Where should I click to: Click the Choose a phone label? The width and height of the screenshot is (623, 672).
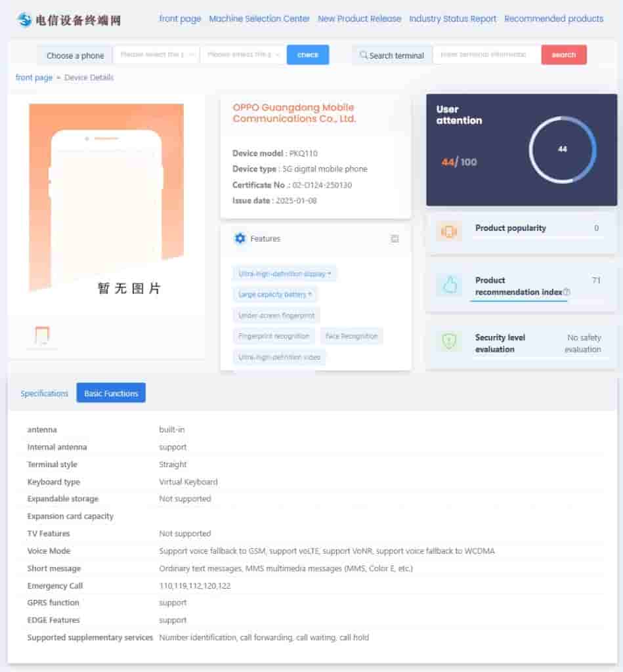[75, 56]
